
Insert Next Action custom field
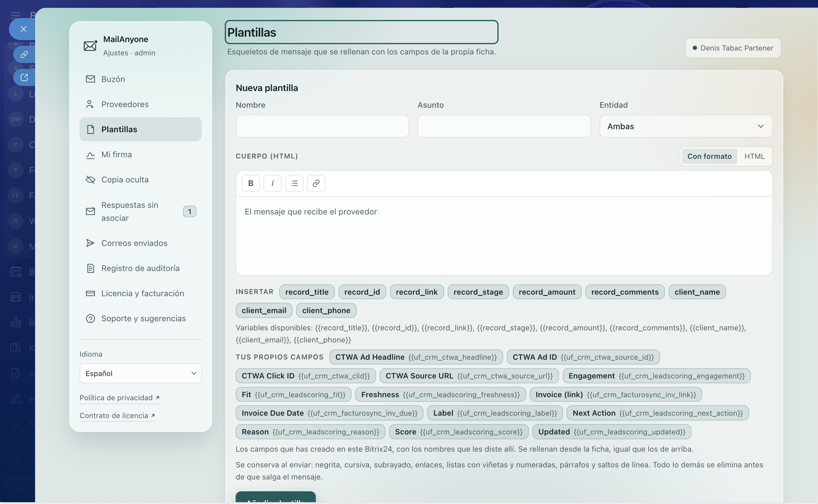(657, 413)
